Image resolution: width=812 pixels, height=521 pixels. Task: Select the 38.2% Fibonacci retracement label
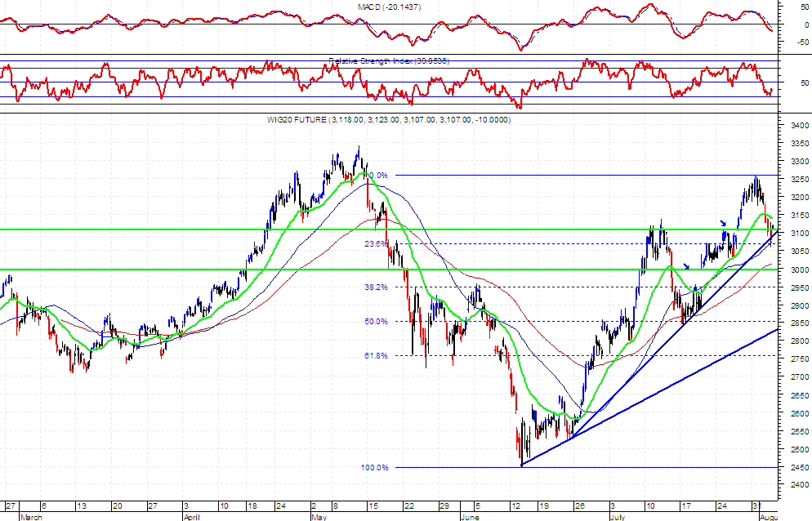click(376, 287)
